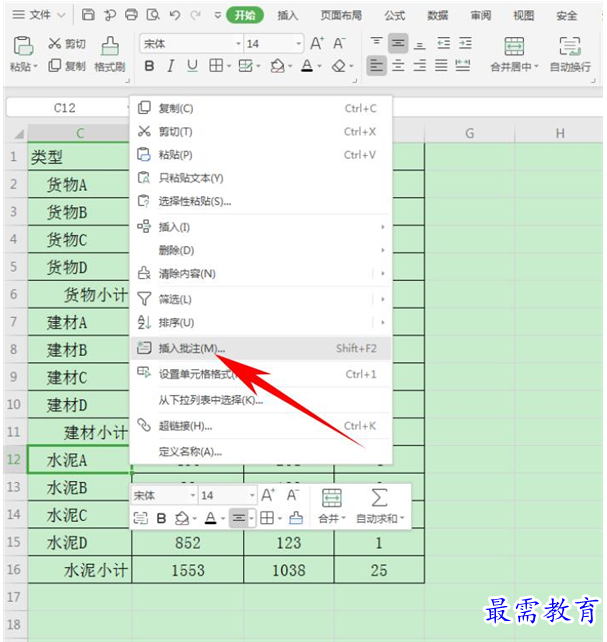The height and width of the screenshot is (642, 607).
Task: Expand the ribbon font color dropdown arrow
Action: click(319, 66)
